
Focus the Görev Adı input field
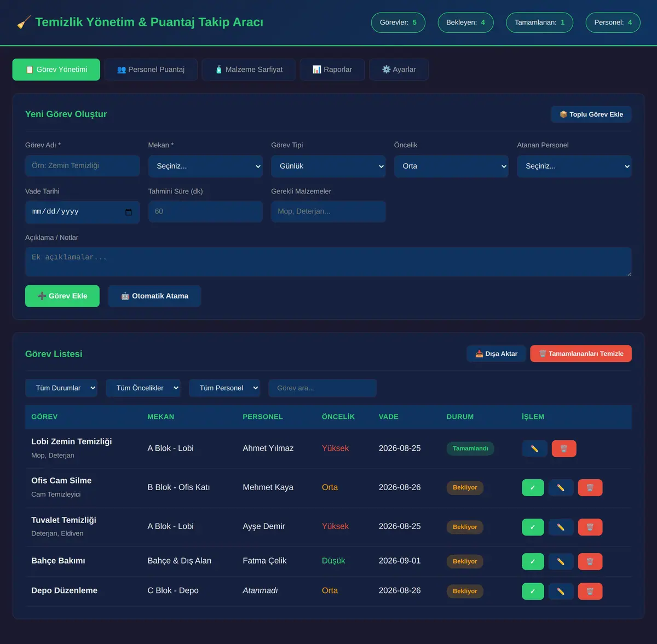coord(83,165)
